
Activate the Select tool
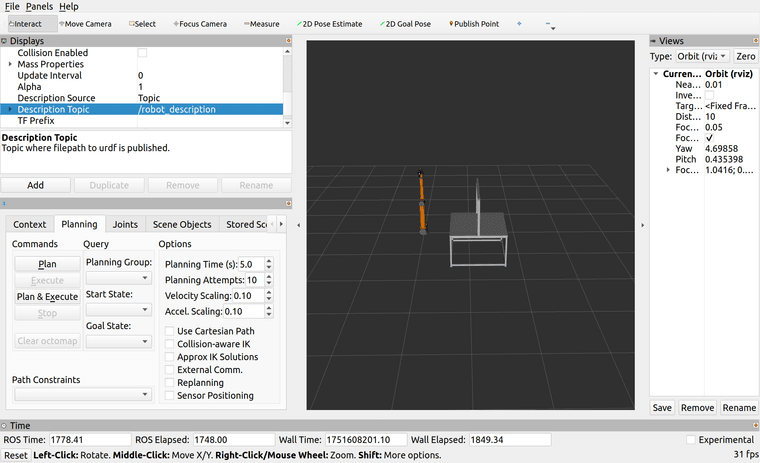coord(142,24)
